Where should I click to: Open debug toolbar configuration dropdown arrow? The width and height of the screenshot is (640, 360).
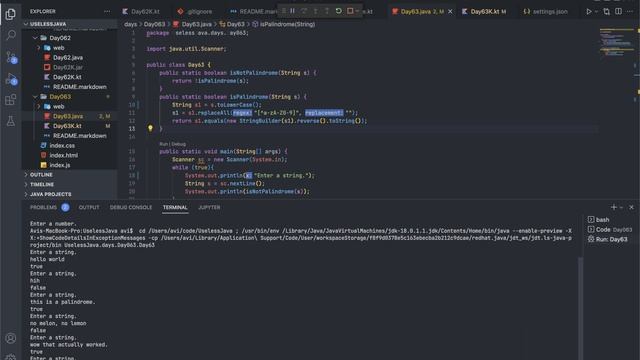coord(358,11)
